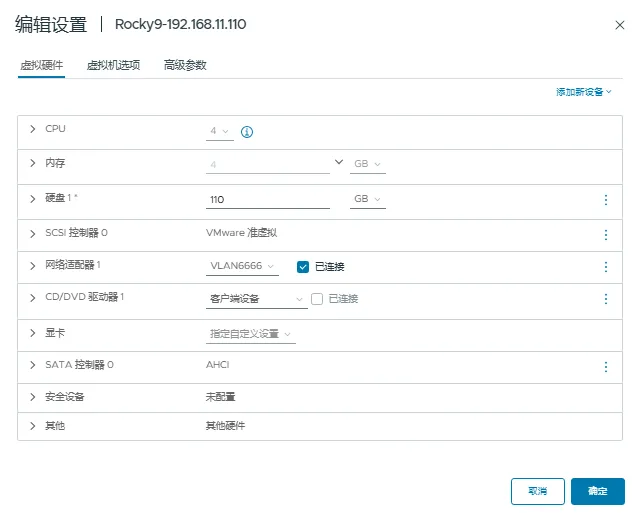Expand the 显卡 row

pos(33,333)
